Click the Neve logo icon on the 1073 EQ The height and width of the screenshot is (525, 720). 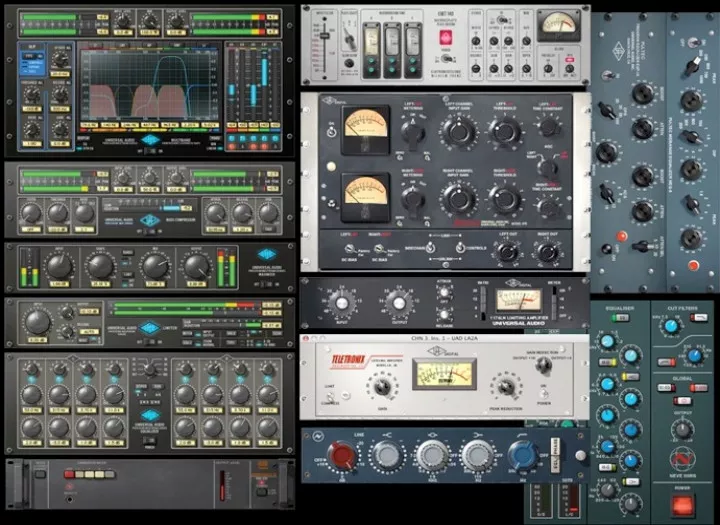pos(318,436)
